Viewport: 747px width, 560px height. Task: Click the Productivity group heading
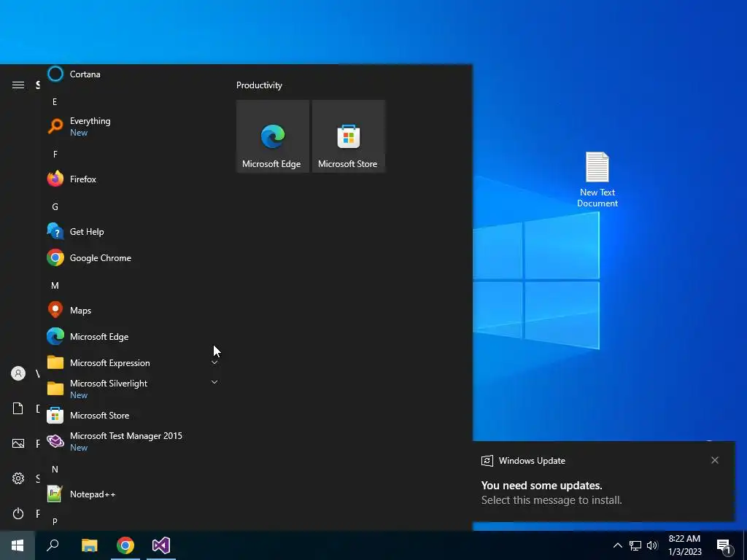point(259,85)
